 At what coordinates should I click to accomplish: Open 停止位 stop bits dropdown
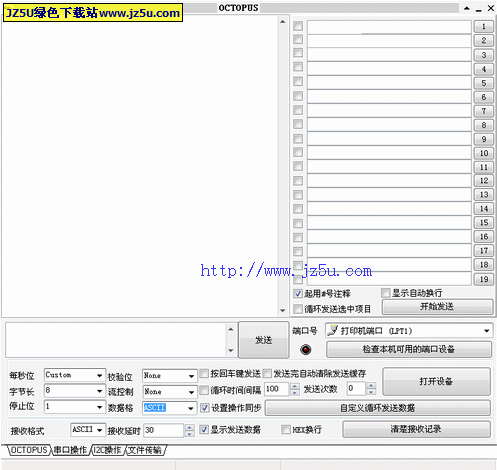[x=99, y=407]
